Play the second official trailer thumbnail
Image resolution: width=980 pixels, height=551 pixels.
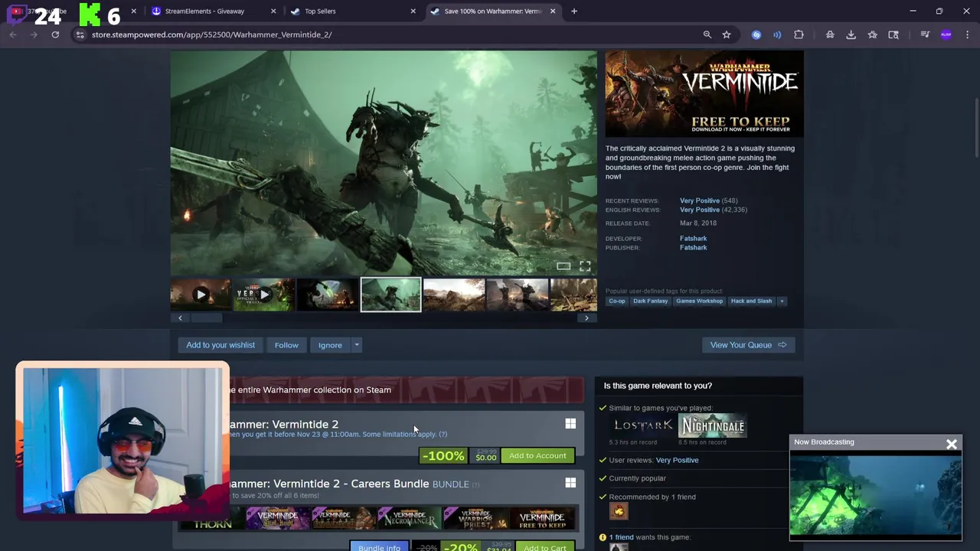click(264, 295)
